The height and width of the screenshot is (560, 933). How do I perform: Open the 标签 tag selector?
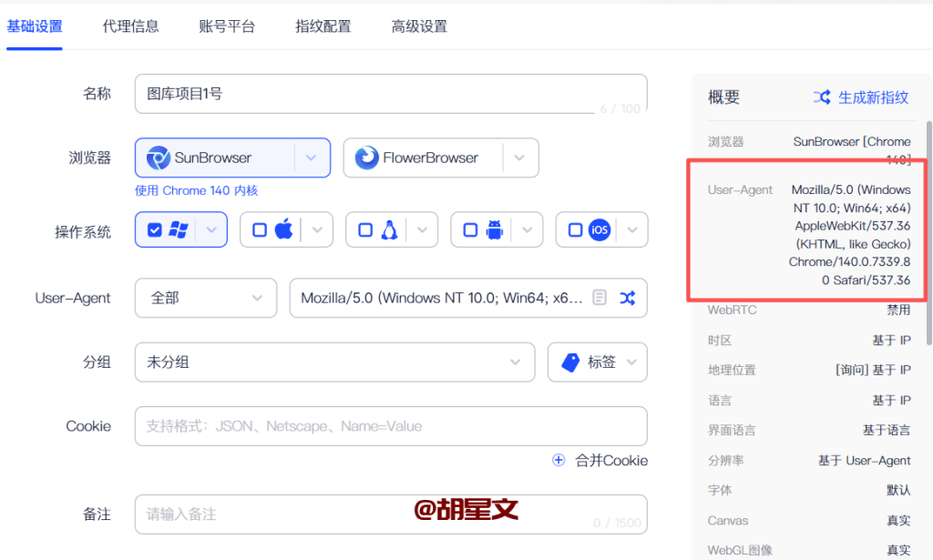[598, 361]
